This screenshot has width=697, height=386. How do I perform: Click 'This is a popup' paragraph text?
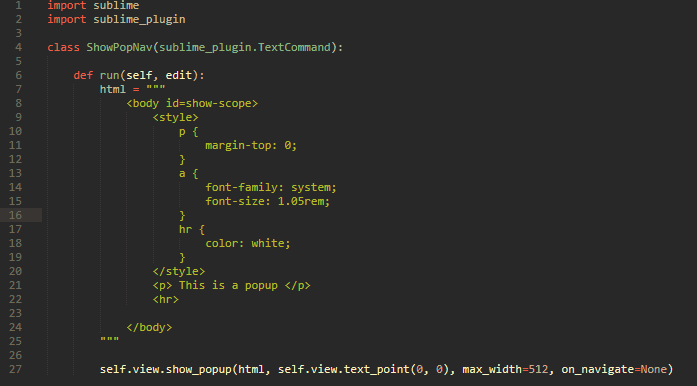[x=228, y=285]
